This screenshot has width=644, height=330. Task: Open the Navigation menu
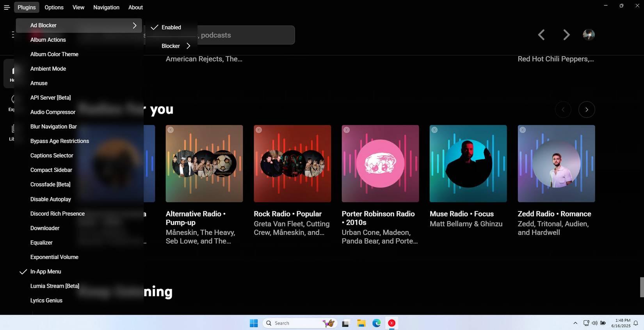[x=106, y=7]
